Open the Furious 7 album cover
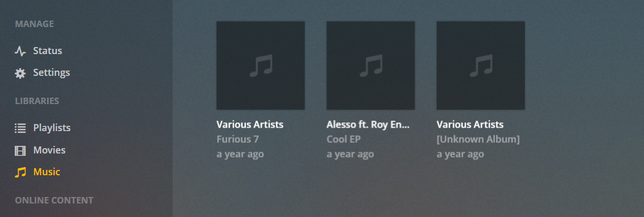The image size is (644, 217). pyautogui.click(x=261, y=65)
